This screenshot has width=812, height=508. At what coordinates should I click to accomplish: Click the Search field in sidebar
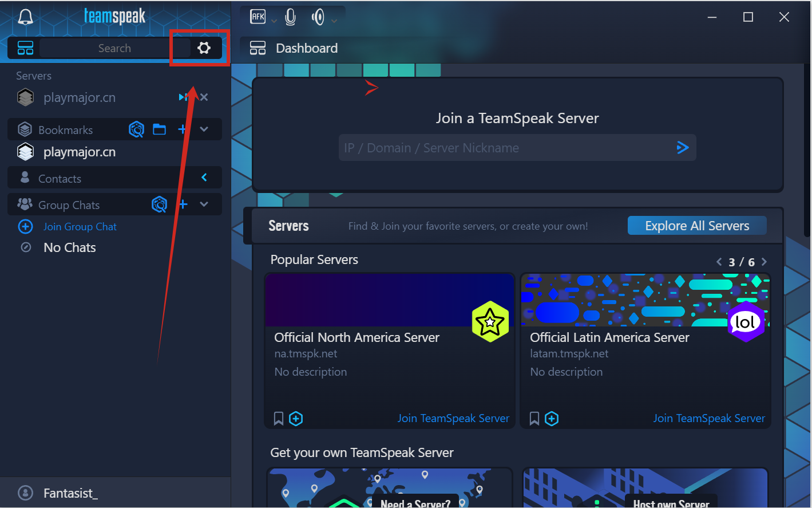(114, 48)
